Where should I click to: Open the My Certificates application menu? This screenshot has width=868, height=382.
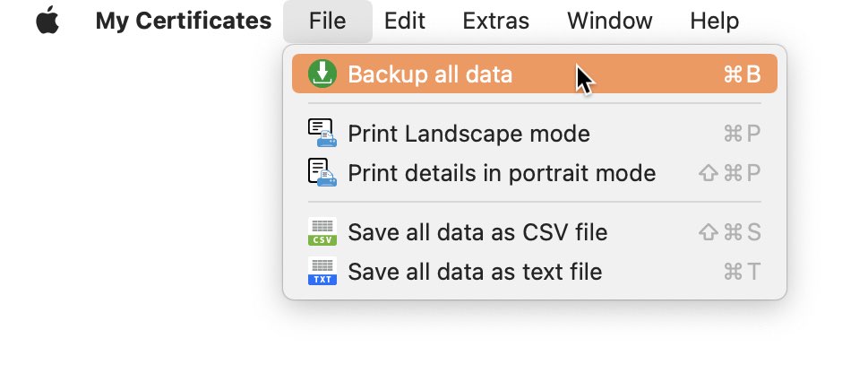click(x=184, y=21)
